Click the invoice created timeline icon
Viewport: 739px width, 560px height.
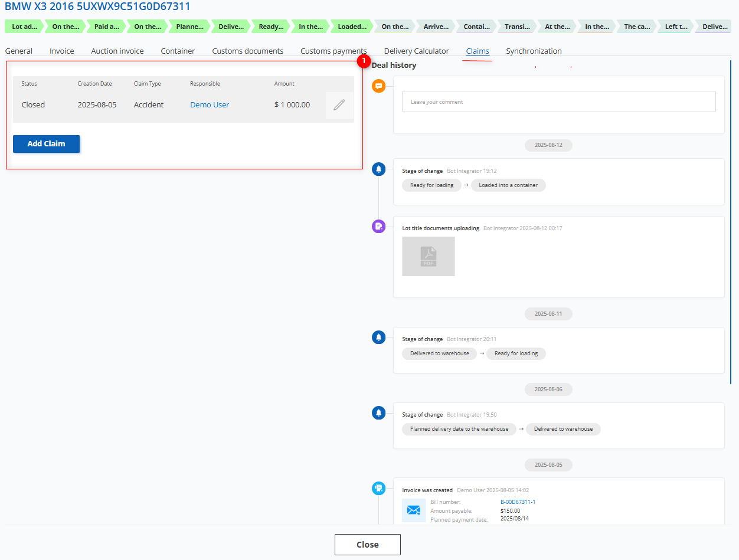tap(379, 489)
